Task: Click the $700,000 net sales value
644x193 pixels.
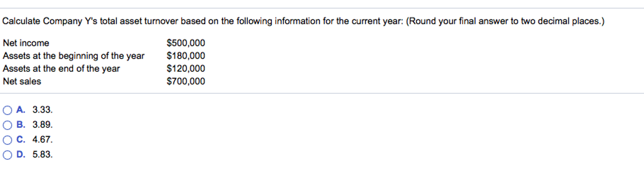Action: [x=186, y=81]
